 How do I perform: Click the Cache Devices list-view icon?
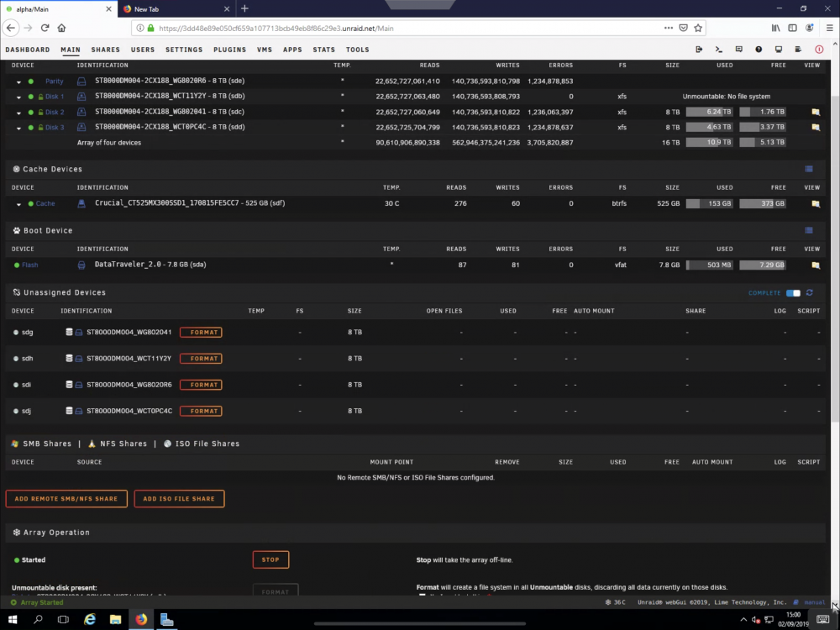point(809,169)
